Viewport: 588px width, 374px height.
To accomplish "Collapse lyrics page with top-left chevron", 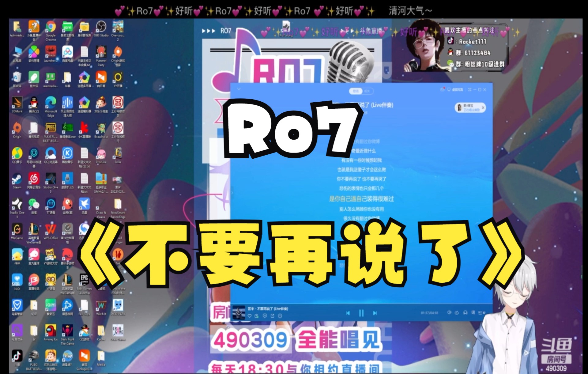I will 239,89.
